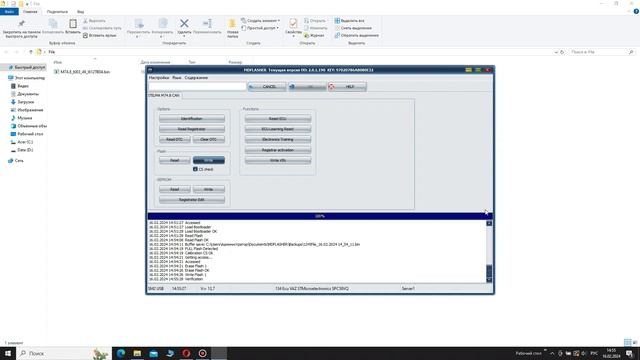Click Выделить все in Explorer ribbon
Image resolution: width=640 pixels, height=360 pixels.
pyautogui.click(x=350, y=21)
